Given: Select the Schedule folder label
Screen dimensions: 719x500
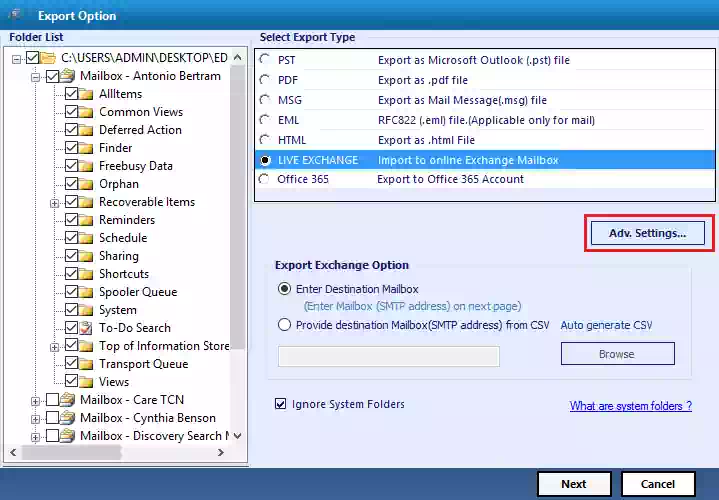Looking at the screenshot, I should (x=123, y=238).
